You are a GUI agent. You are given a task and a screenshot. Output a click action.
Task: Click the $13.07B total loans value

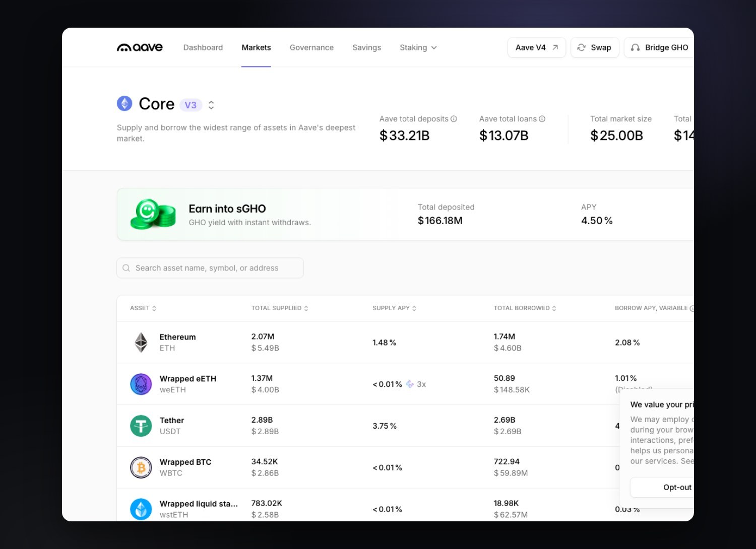click(503, 135)
